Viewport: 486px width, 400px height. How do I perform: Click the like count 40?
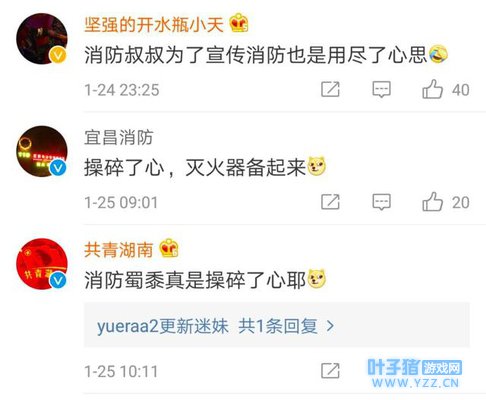coord(461,90)
